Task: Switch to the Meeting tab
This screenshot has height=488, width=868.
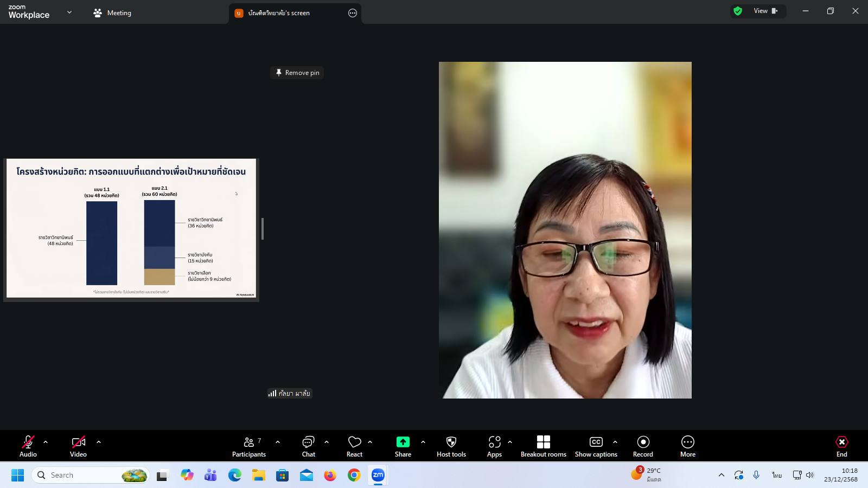Action: tap(113, 13)
